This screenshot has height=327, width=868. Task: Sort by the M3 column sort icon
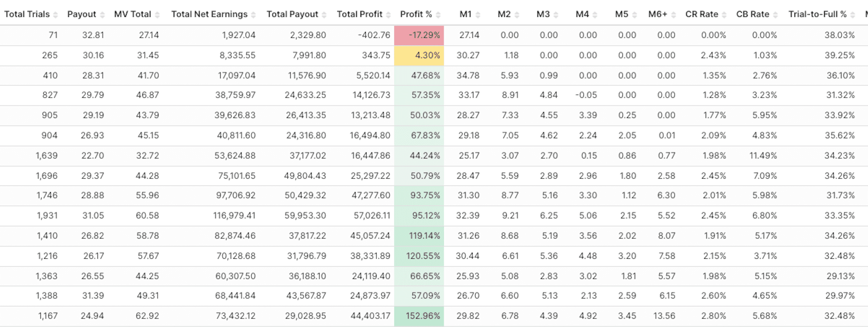[x=556, y=15]
